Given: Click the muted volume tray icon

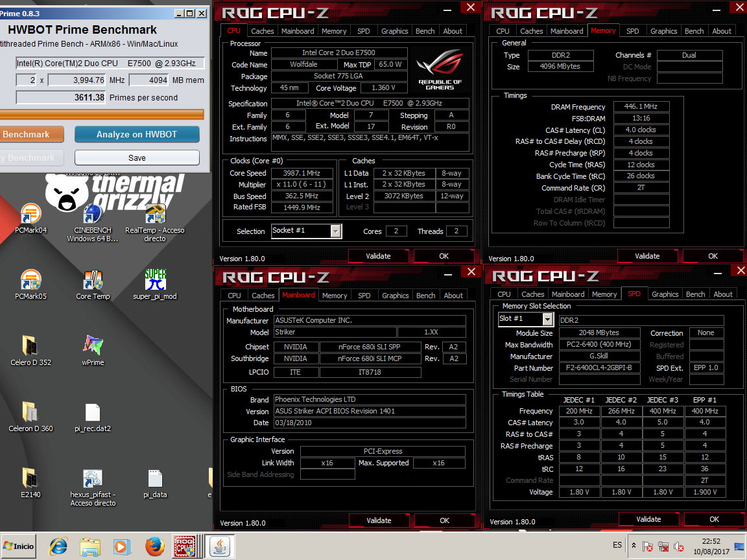Looking at the screenshot, I should click(x=680, y=546).
